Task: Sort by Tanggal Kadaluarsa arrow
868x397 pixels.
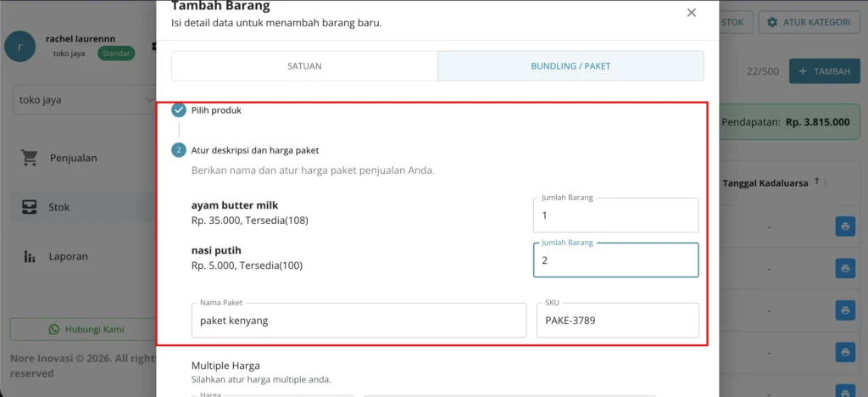Action: tap(817, 182)
